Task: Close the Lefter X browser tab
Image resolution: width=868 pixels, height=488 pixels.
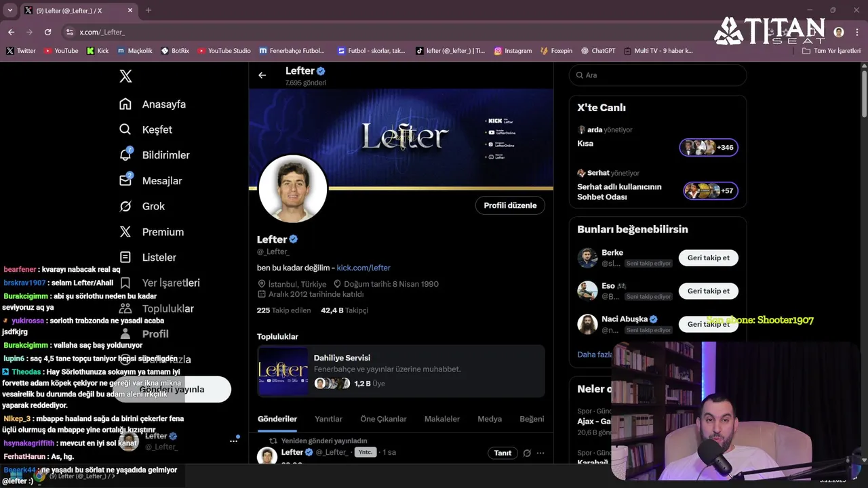Action: coord(130,10)
